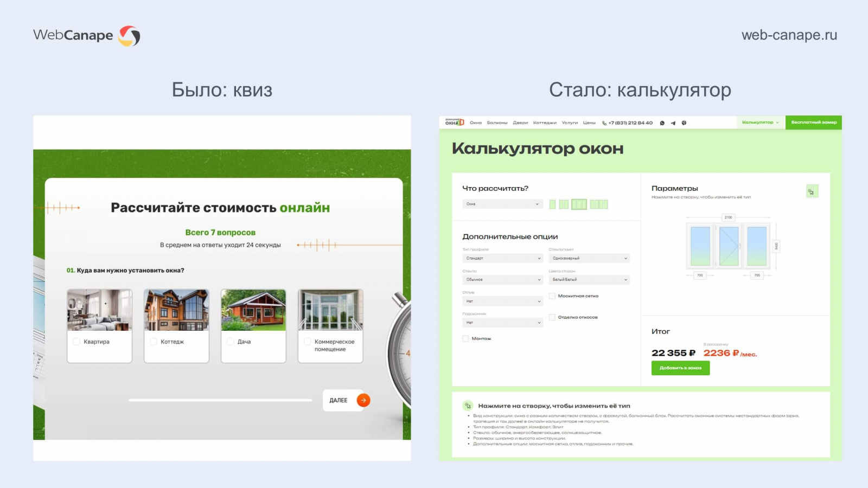Click the Коммерческое помещение photo
This screenshot has width=868, height=488.
pyautogui.click(x=330, y=310)
